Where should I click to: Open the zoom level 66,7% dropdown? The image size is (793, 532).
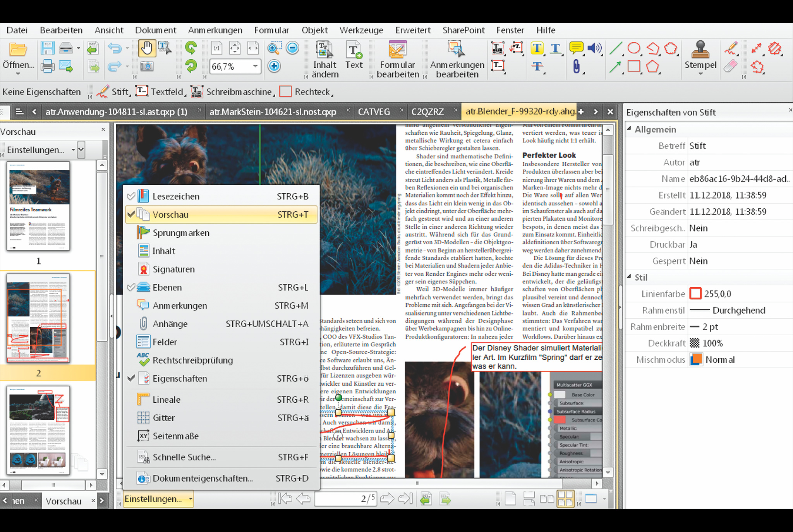255,66
